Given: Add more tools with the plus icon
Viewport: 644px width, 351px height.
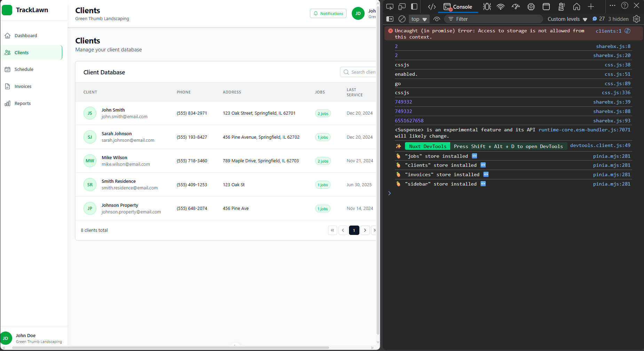Looking at the screenshot, I should (591, 7).
